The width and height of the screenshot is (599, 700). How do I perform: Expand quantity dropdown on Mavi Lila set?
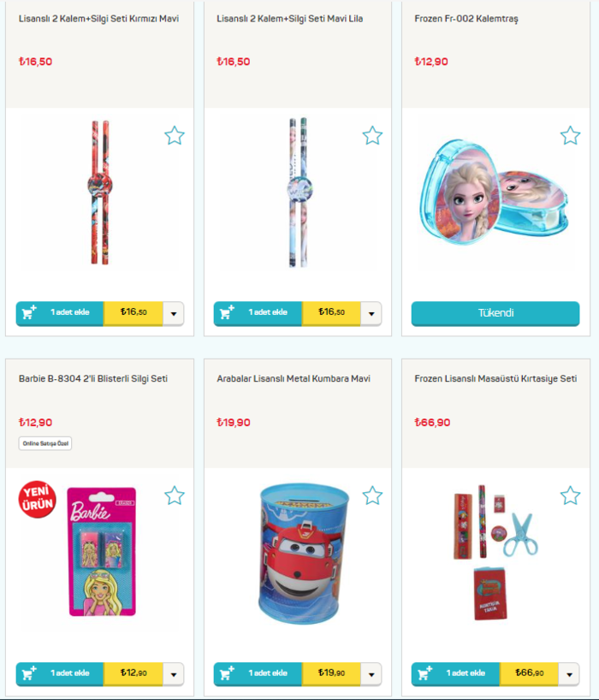[371, 313]
